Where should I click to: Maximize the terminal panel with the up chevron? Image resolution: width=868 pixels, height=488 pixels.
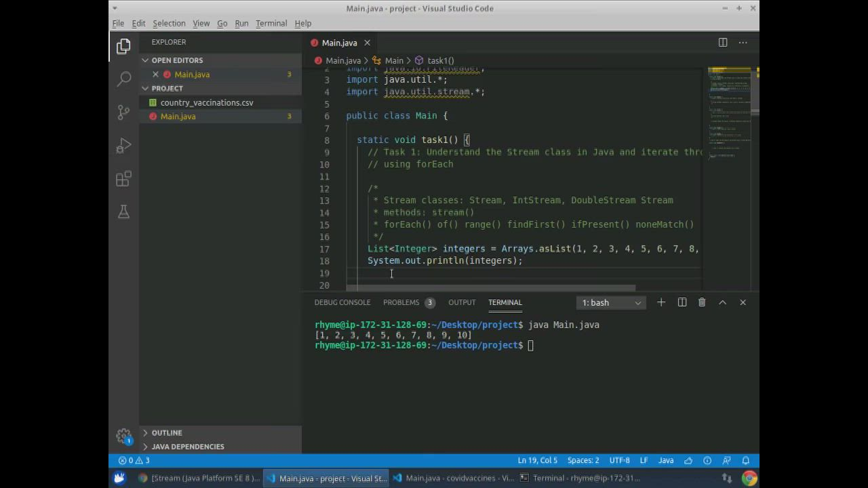click(722, 302)
